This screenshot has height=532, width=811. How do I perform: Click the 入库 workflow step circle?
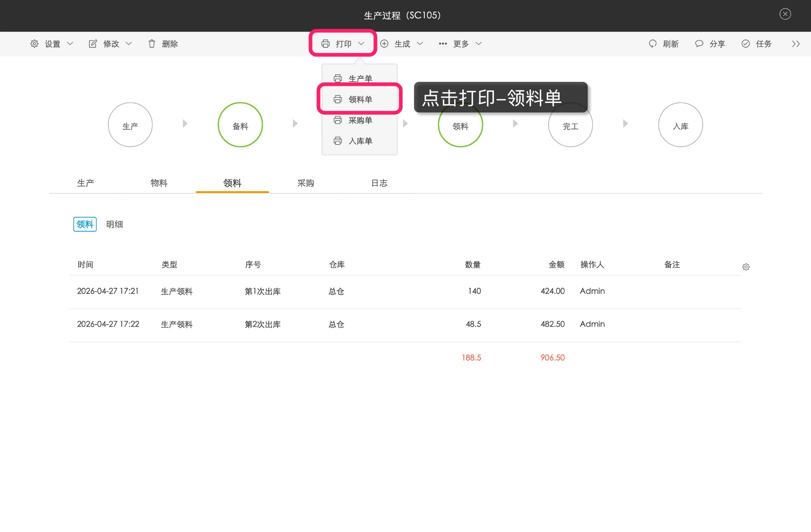click(x=680, y=125)
